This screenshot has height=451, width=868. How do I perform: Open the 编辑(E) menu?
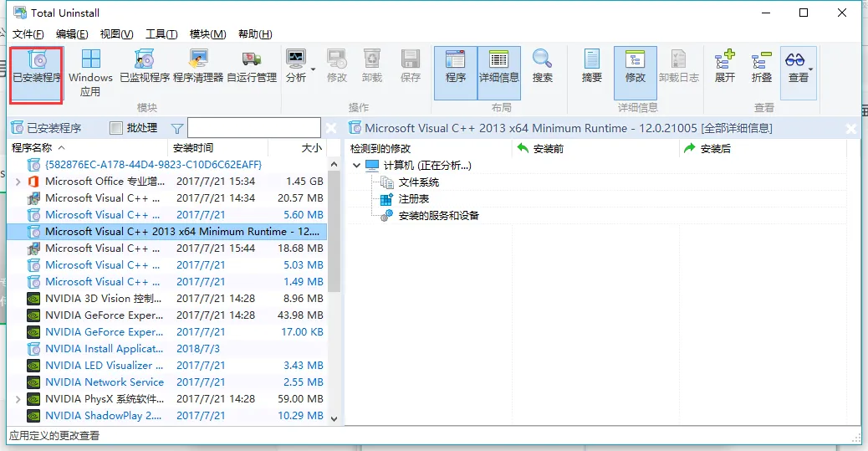[x=72, y=33]
